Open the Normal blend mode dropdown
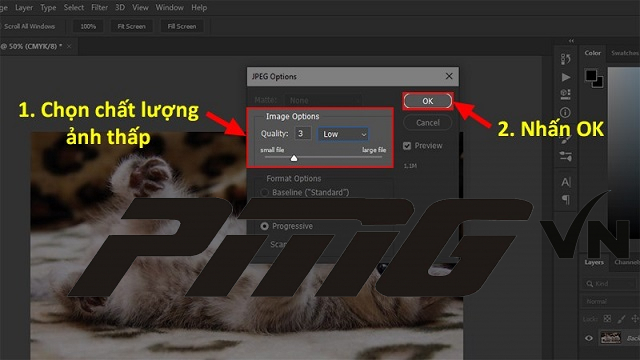The width and height of the screenshot is (640, 360). pos(610,301)
